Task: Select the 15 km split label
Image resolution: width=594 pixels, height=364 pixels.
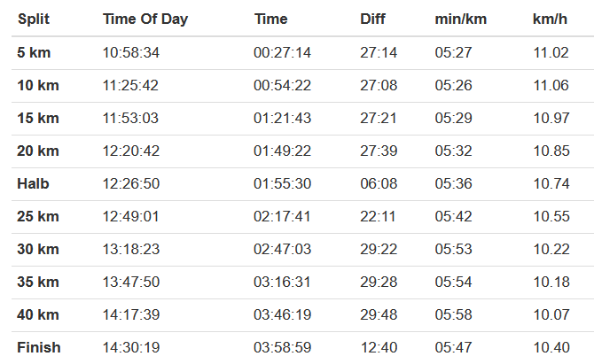Action: click(37, 119)
